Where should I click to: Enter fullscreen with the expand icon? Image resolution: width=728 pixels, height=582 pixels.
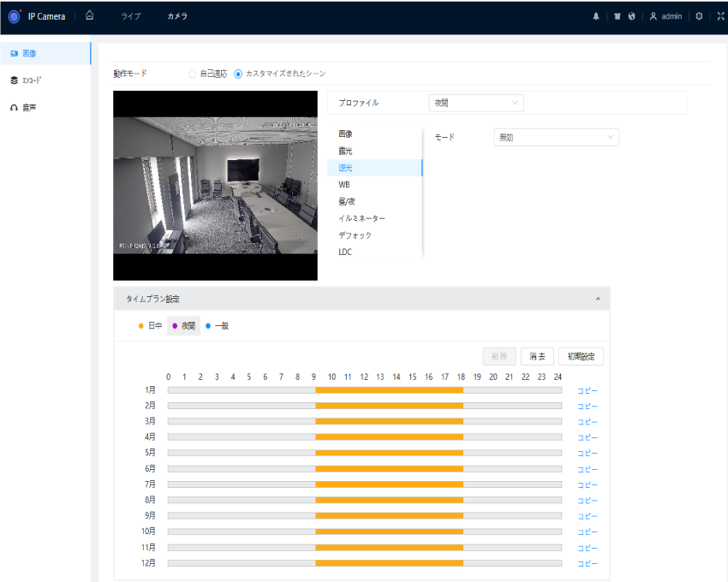[719, 16]
